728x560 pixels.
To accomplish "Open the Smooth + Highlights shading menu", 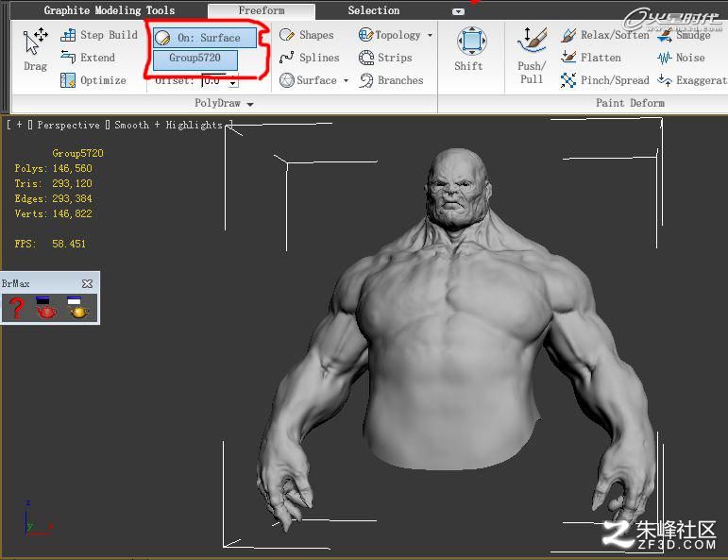I will coord(168,125).
